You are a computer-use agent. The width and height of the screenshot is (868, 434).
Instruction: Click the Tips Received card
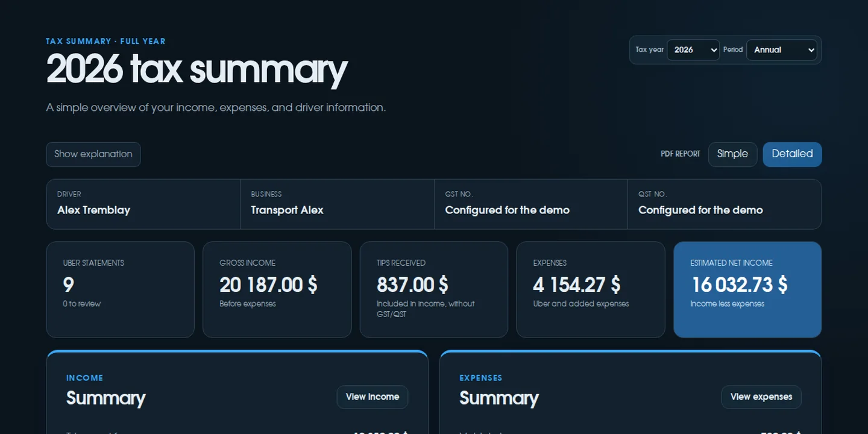[434, 290]
